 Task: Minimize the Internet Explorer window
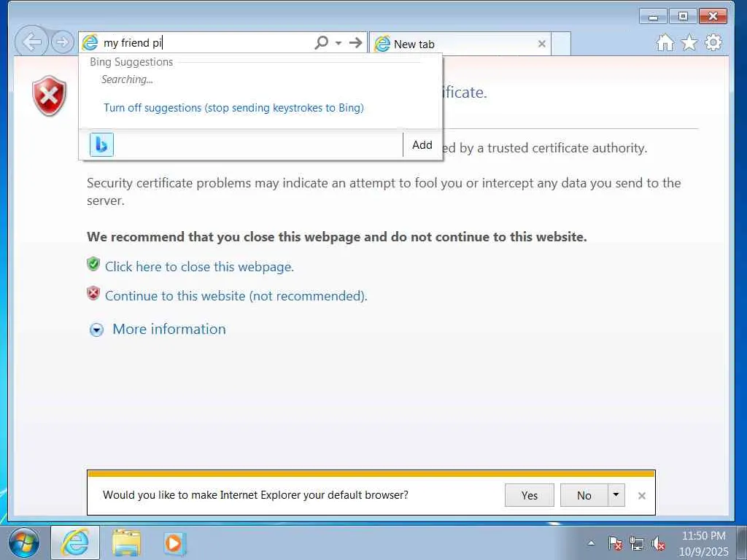[653, 17]
